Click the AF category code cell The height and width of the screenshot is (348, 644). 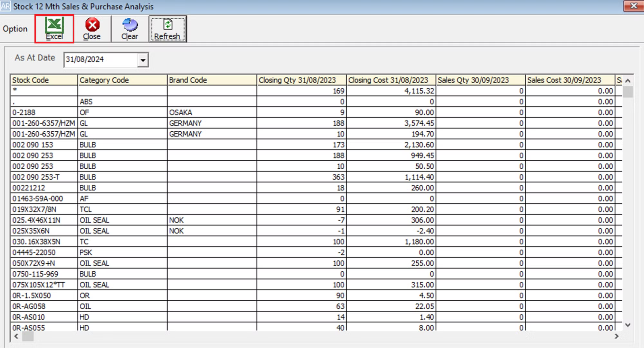(x=122, y=199)
